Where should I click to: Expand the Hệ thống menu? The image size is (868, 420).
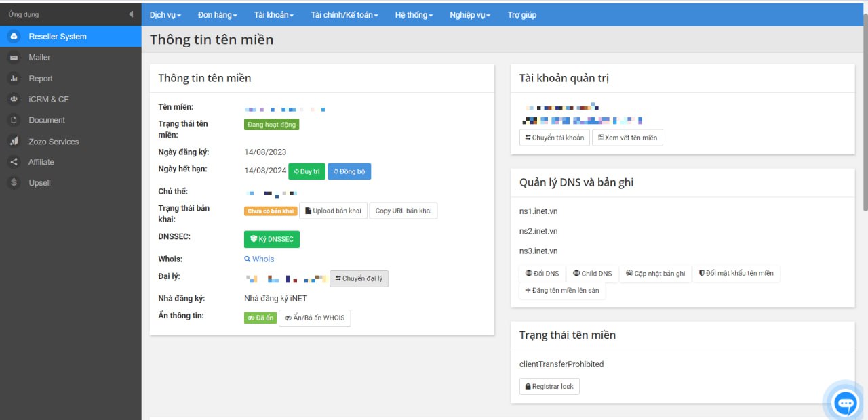click(x=414, y=15)
